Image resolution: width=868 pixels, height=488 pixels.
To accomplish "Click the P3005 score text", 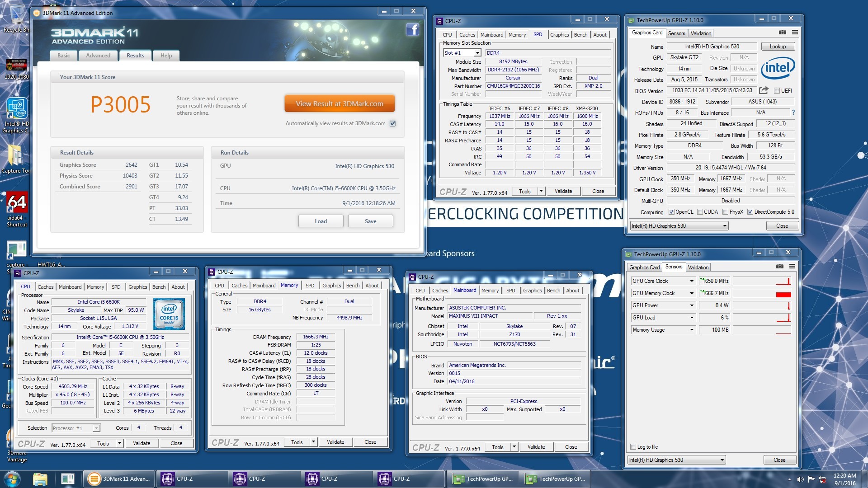I will pos(121,105).
